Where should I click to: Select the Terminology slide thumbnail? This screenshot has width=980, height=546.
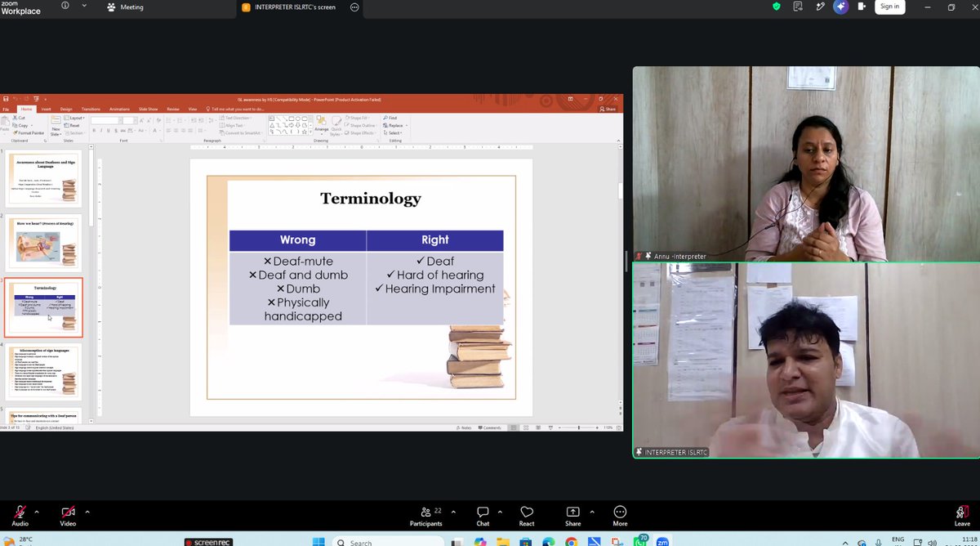[43, 308]
